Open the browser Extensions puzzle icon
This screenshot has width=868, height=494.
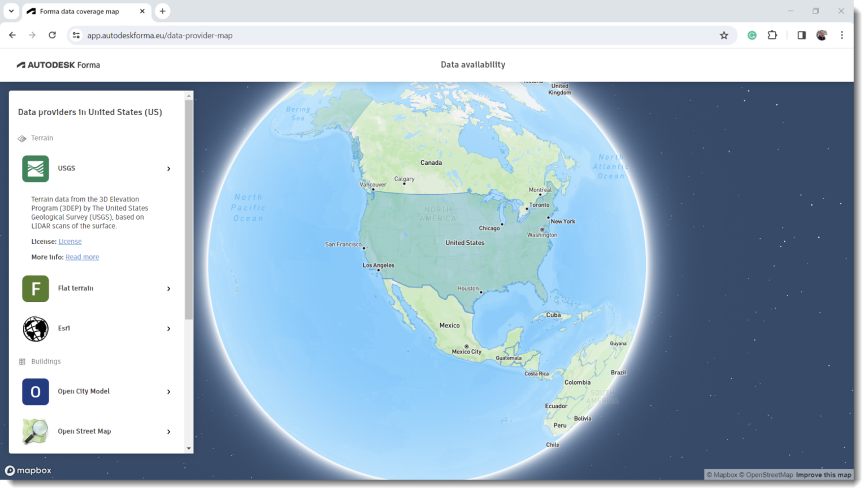772,35
